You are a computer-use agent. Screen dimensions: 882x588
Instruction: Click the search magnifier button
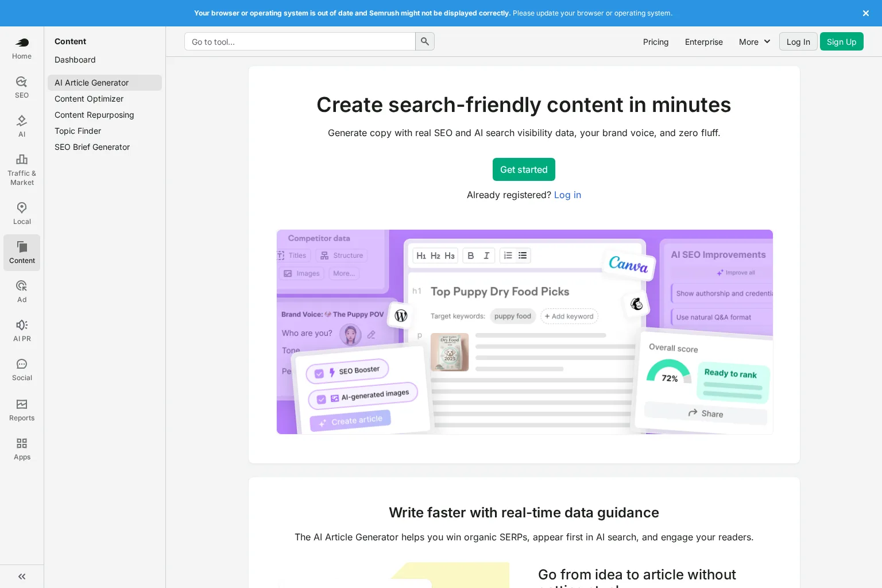tap(425, 41)
